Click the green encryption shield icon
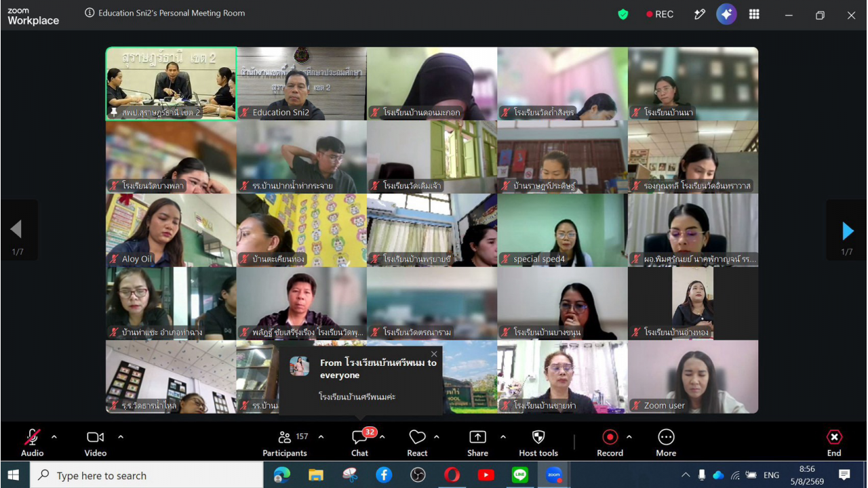Screen dimensions: 868x488 (x=623, y=14)
